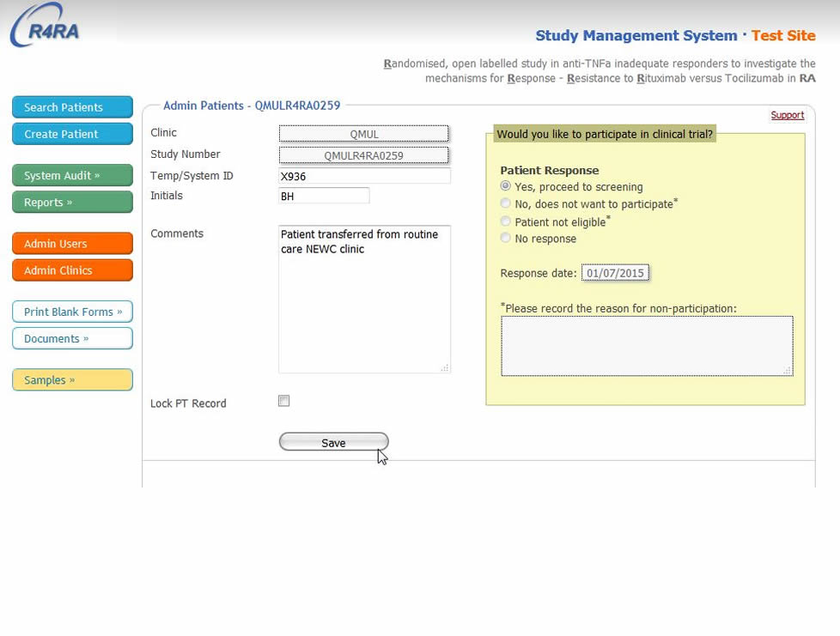Expand the System Audit menu

coord(72,176)
